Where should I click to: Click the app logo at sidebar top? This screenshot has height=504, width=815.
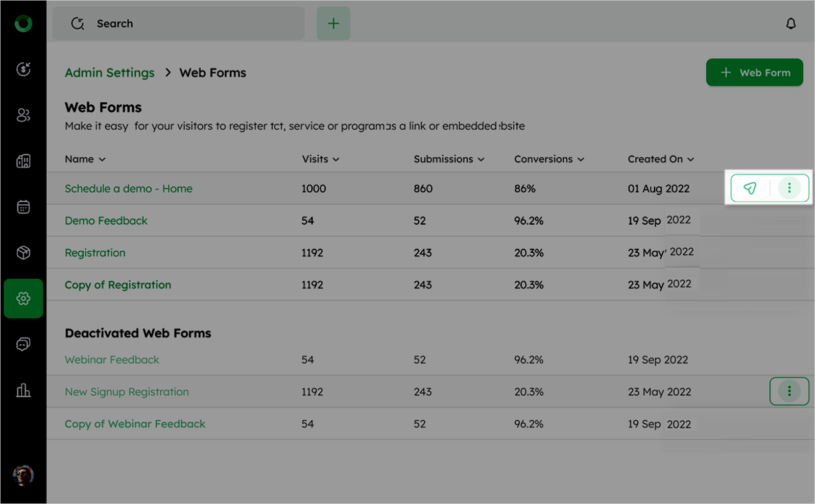point(23,23)
